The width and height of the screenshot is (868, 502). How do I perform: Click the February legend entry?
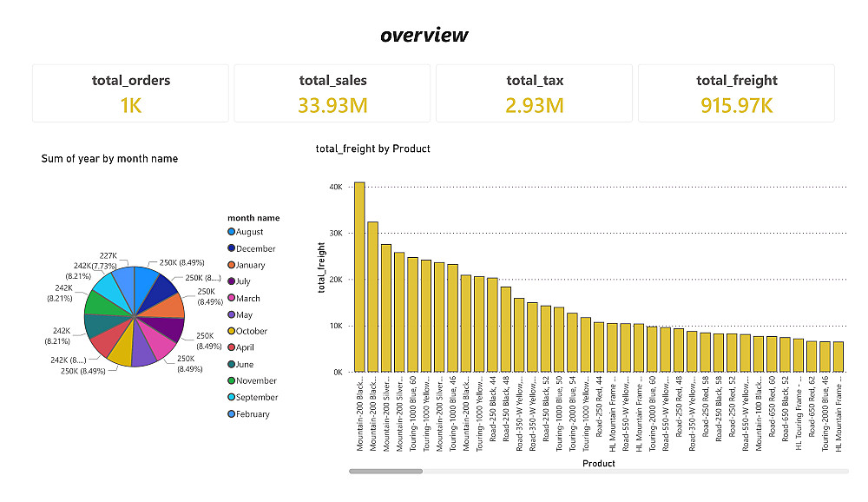[253, 414]
